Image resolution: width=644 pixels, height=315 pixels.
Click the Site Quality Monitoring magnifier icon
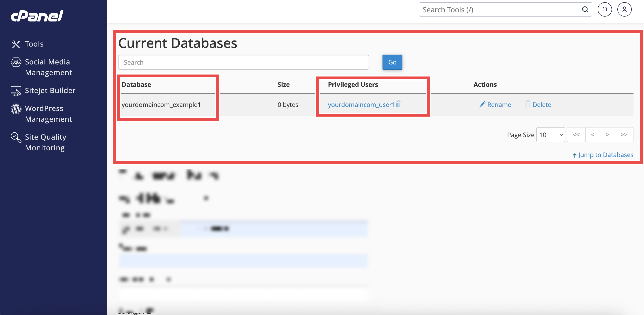click(x=16, y=138)
